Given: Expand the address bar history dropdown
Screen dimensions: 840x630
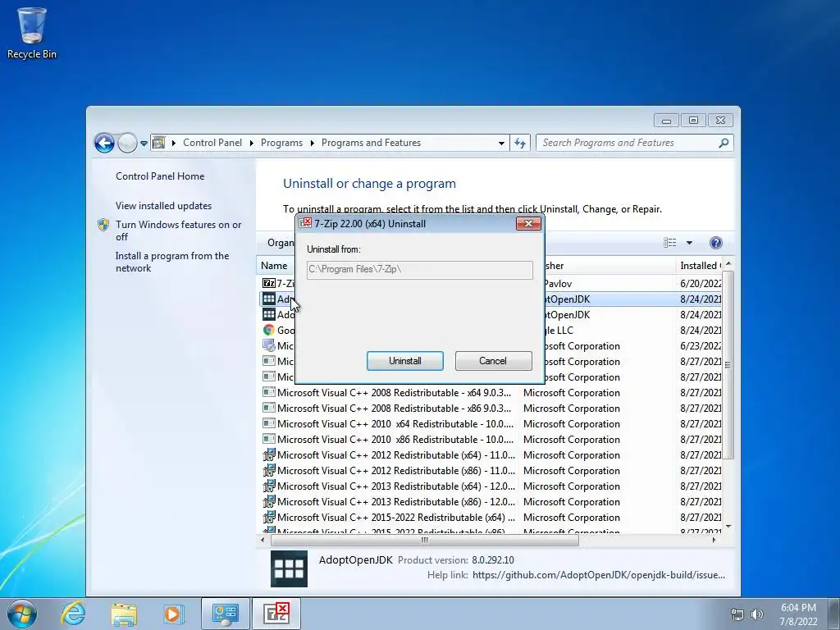Looking at the screenshot, I should [x=501, y=143].
